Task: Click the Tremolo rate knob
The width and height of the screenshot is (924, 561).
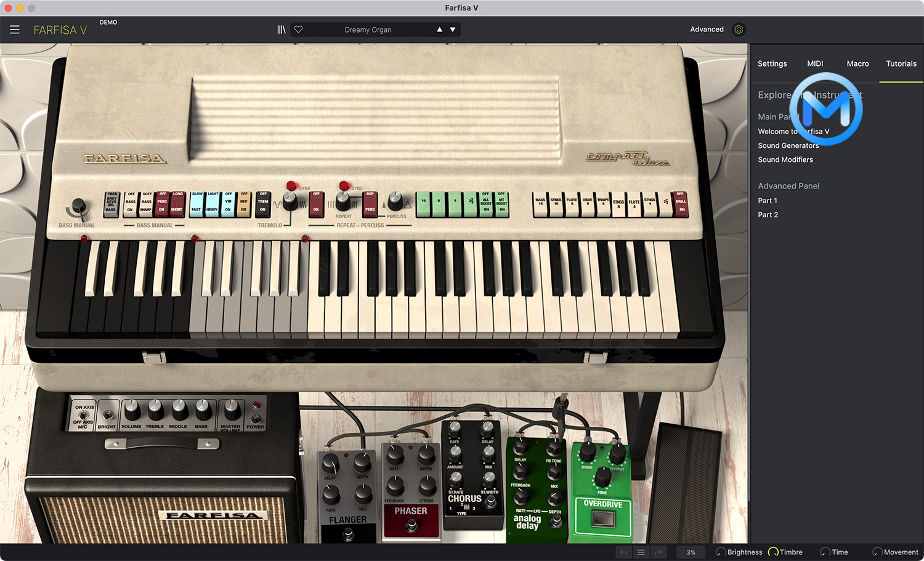Action: click(290, 201)
